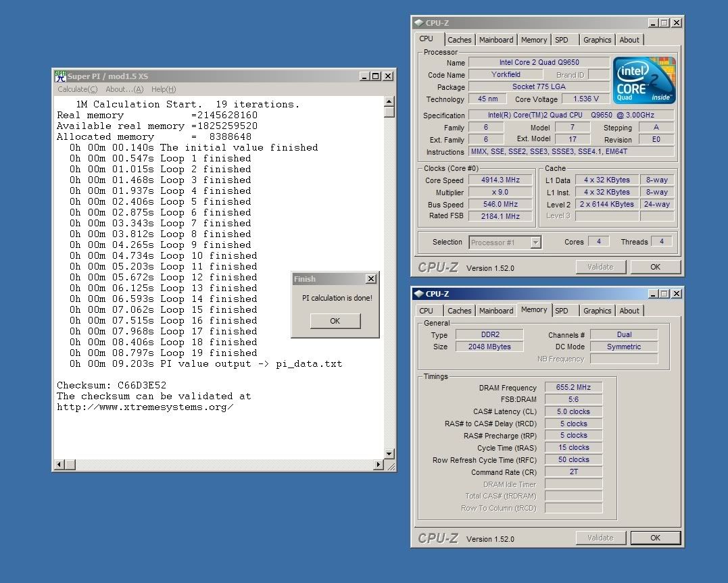Click the memory Size value 2048 MBytes
The image size is (728, 583).
[490, 347]
